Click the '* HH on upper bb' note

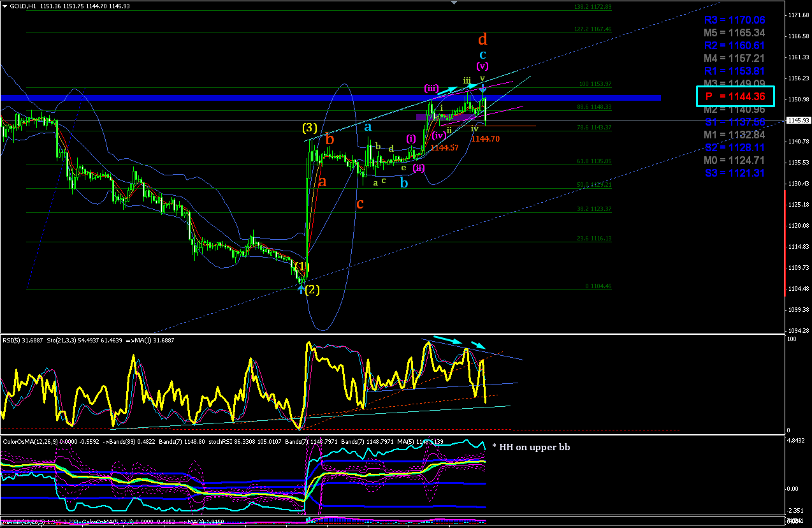tap(531, 448)
